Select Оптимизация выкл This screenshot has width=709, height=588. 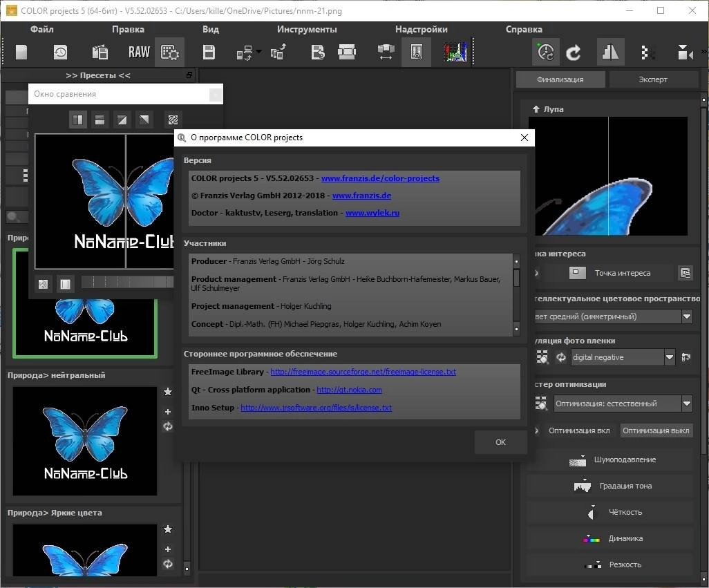coord(656,430)
